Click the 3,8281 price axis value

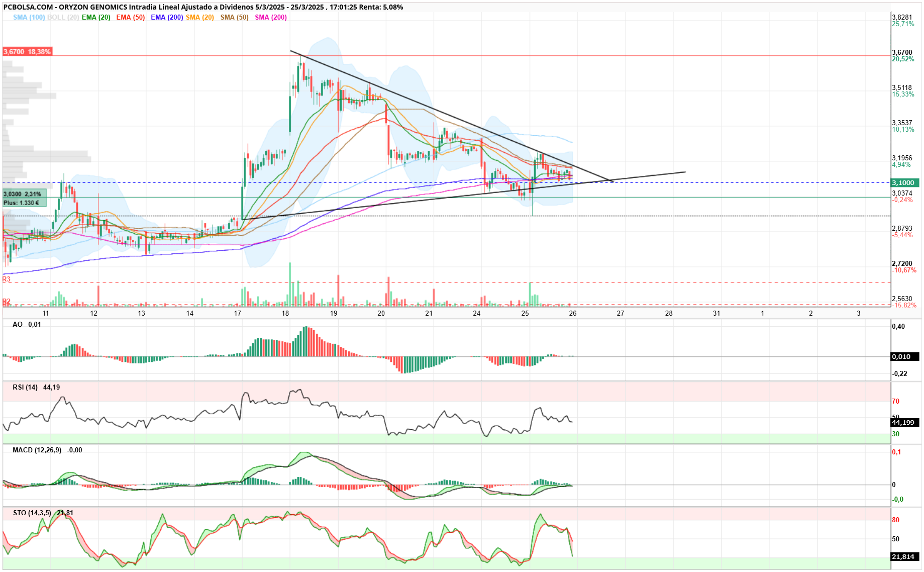pos(902,17)
